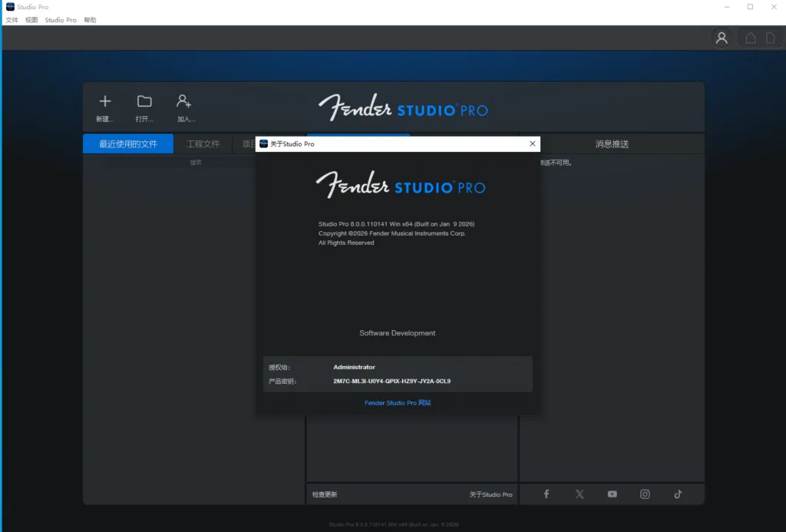Image resolution: width=786 pixels, height=532 pixels.
Task: Click the Fender Studio Pro logo on start page
Action: point(403,107)
